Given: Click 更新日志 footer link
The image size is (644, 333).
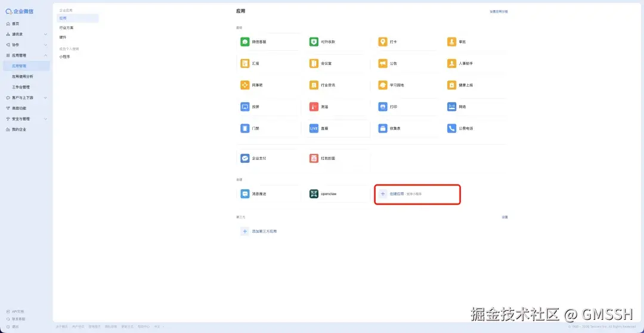Looking at the screenshot, I should tap(127, 327).
